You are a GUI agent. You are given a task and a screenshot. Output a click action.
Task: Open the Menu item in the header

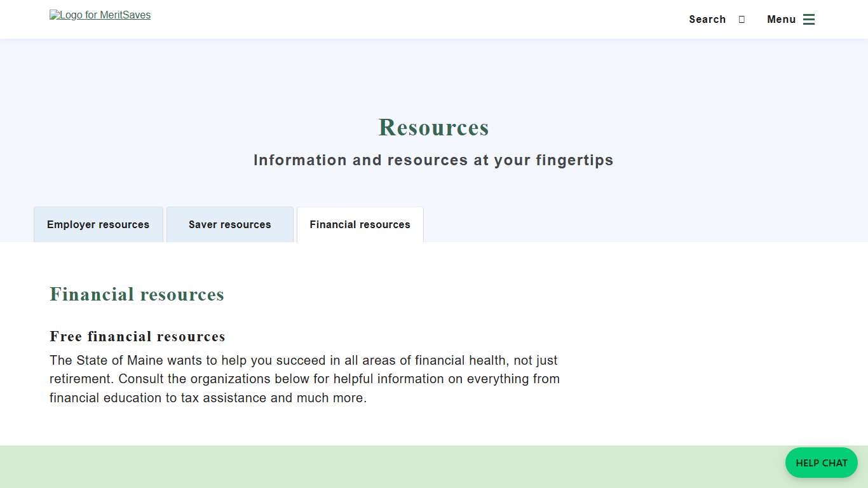782,19
